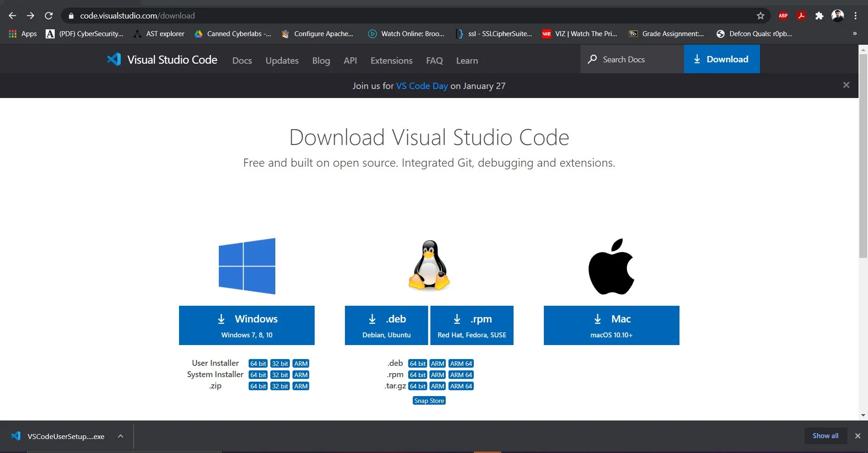Select .deb 64 bit link
Viewport: 868px width, 453px height.
click(x=418, y=364)
